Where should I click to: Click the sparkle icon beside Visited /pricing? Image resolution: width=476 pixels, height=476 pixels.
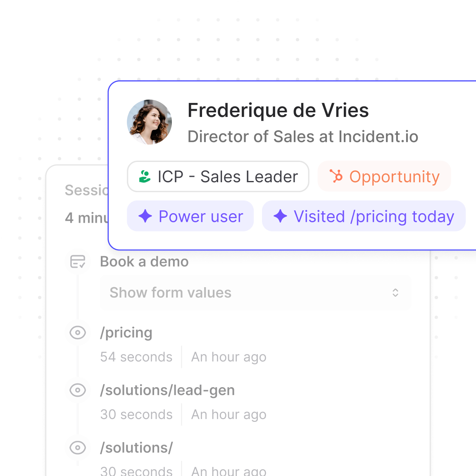(x=280, y=216)
